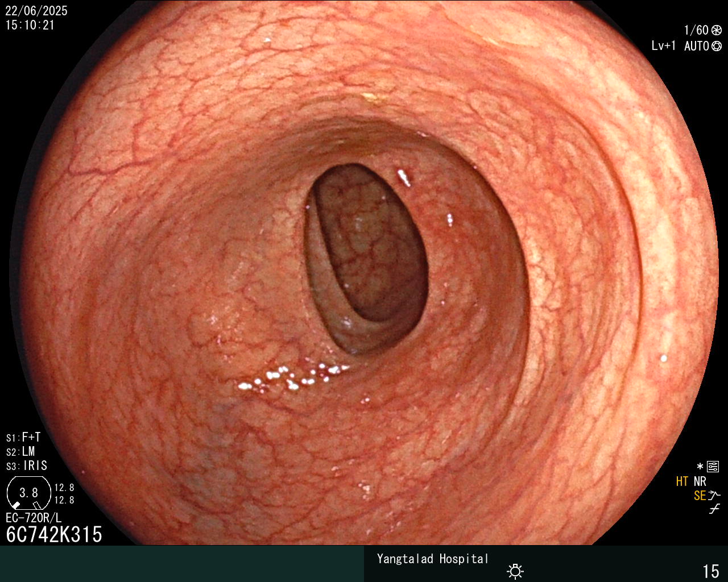Click the serial number 6C742K315
The image size is (728, 582).
pyautogui.click(x=54, y=534)
